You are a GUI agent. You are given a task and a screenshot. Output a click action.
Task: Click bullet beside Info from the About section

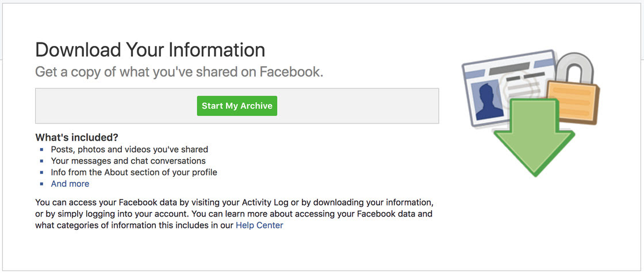(42, 172)
